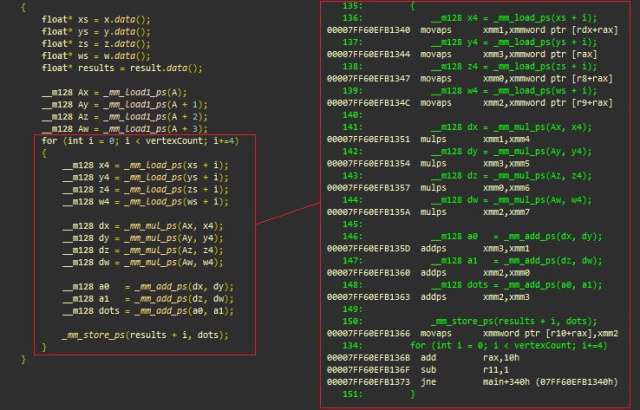Click the line 'float* ws = w.data();'
640x410 pixels.
[x=96, y=56]
